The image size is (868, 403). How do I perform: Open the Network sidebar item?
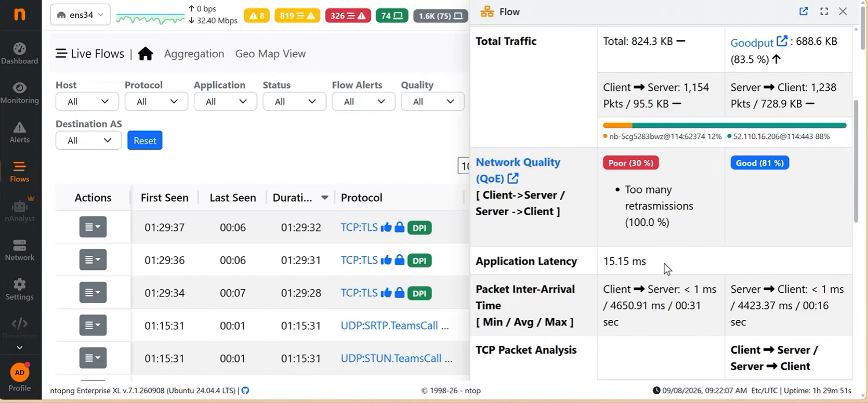[x=20, y=251]
